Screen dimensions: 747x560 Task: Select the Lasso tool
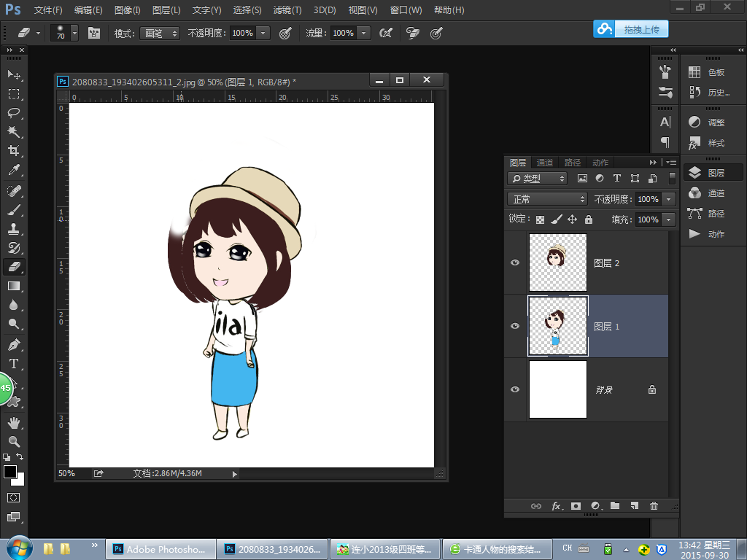point(14,113)
